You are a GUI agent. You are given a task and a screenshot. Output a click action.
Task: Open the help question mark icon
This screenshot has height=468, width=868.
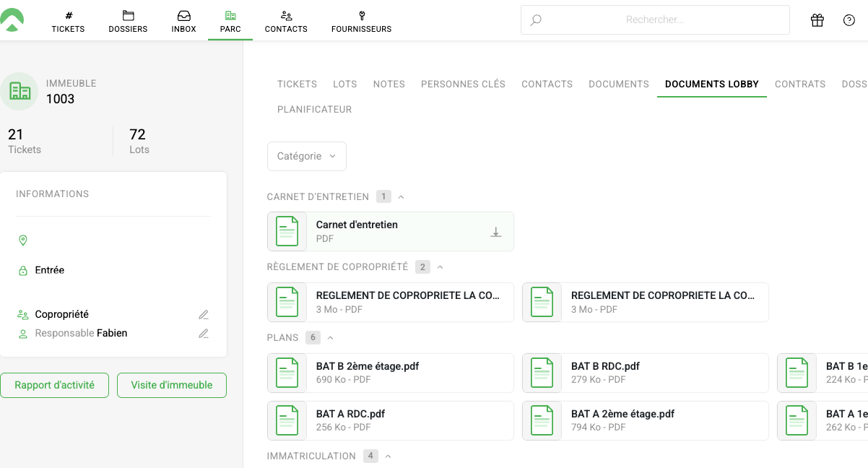[x=849, y=20]
